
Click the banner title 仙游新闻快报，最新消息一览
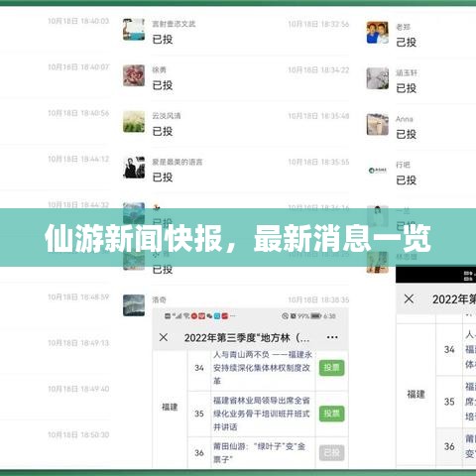tap(238, 238)
